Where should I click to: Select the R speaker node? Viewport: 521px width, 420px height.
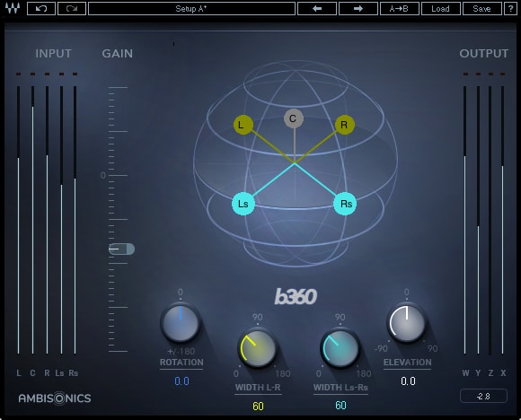(345, 125)
